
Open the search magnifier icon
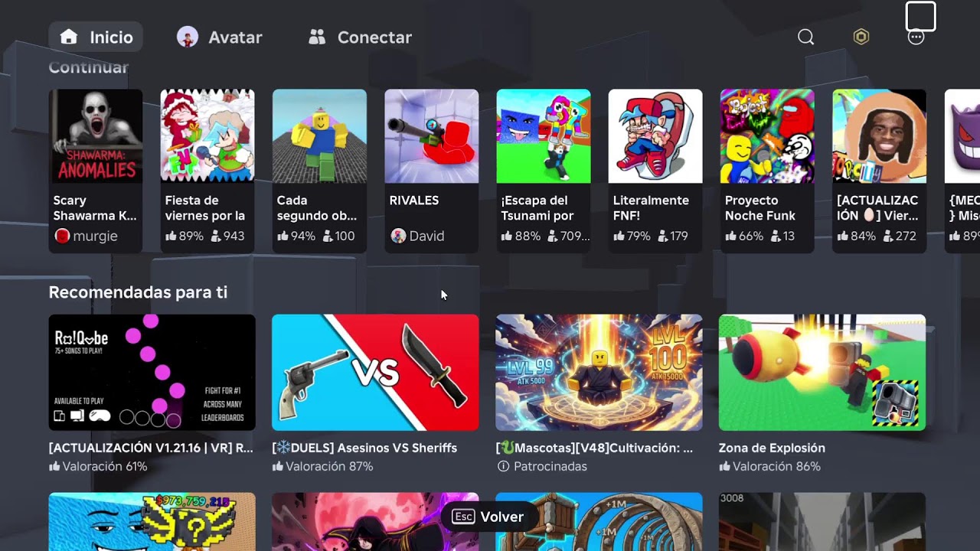tap(805, 37)
